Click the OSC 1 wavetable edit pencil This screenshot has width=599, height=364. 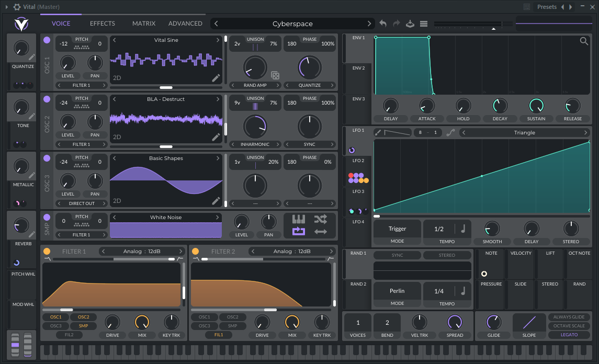click(216, 78)
